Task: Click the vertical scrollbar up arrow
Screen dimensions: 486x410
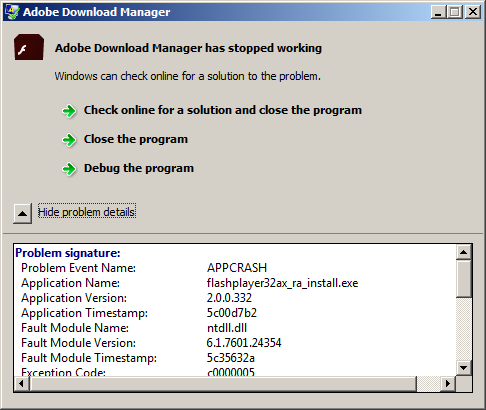Action: pyautogui.click(x=463, y=252)
